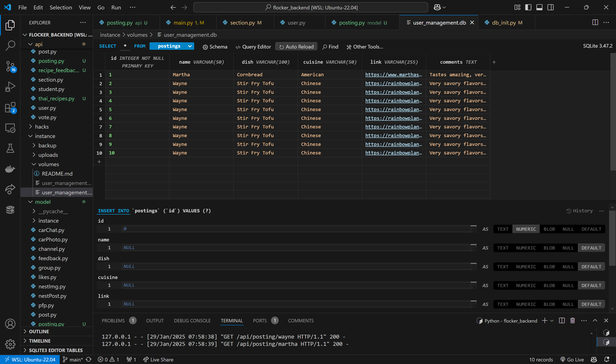Screen dimensions: 616x364
Task: Open editor More Actions ellipsis
Action: [606, 22]
